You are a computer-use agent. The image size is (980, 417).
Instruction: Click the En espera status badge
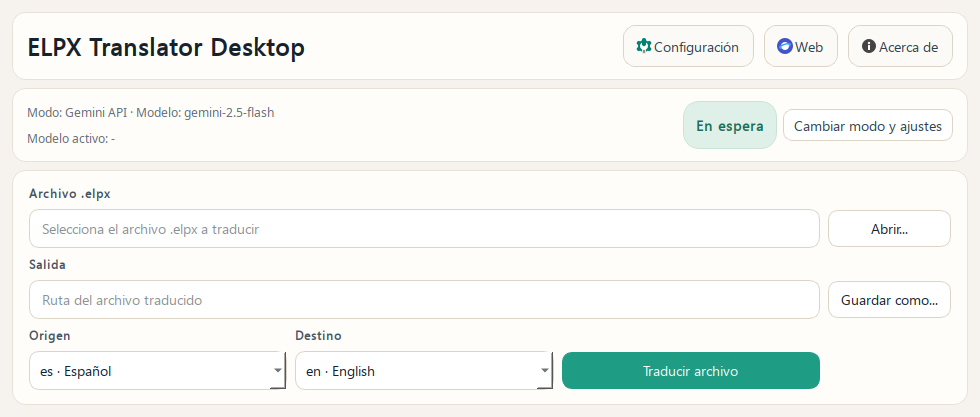[x=729, y=126]
